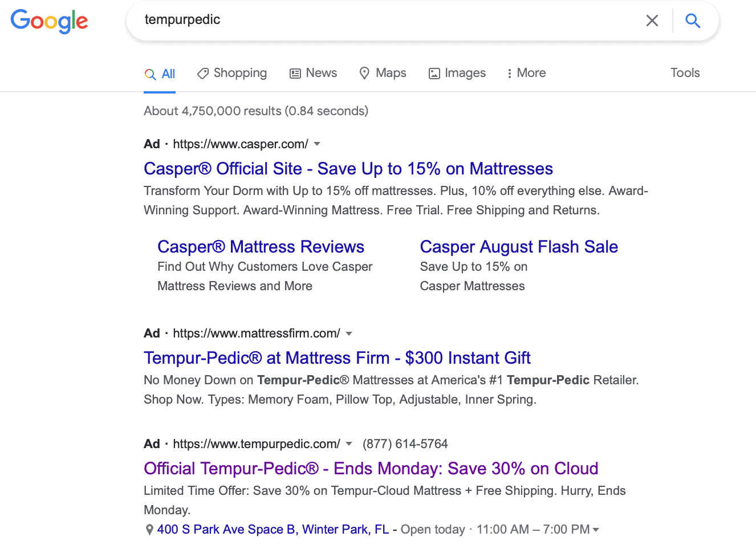Open the News tab
The height and width of the screenshot is (553, 756).
point(314,73)
